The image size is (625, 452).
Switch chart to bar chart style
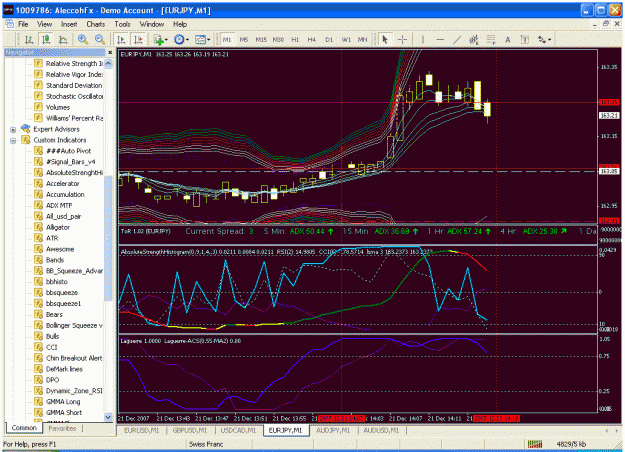pyautogui.click(x=29, y=39)
